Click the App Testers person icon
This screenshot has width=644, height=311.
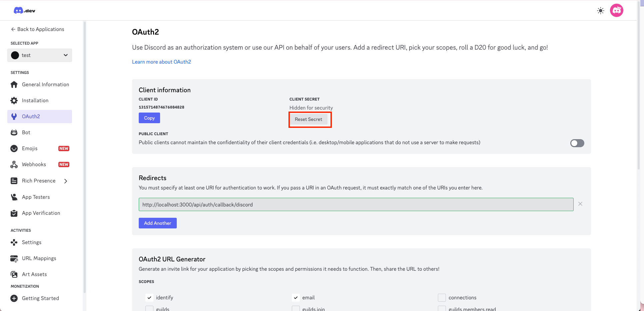(x=14, y=197)
